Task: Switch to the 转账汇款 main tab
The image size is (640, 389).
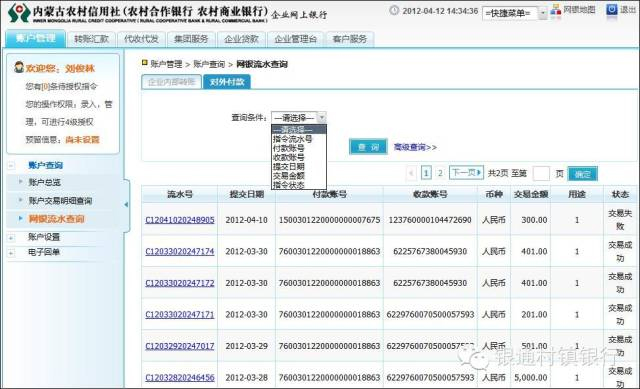Action: [x=91, y=39]
